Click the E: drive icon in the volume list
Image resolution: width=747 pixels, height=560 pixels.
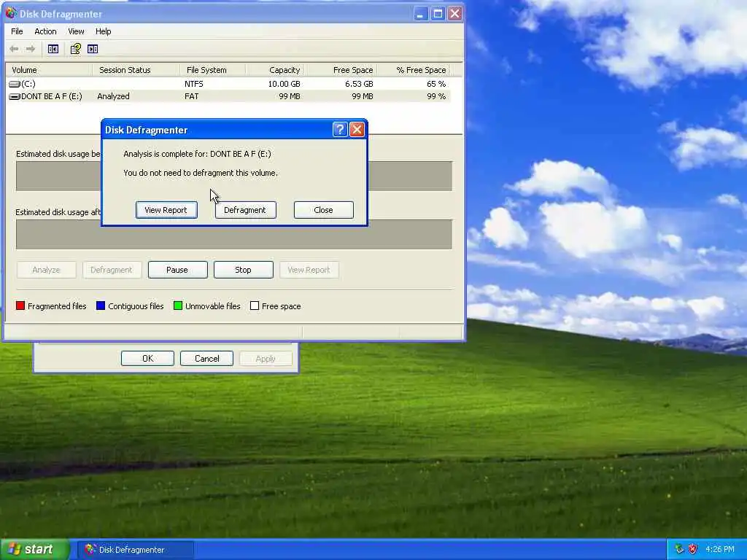point(15,97)
